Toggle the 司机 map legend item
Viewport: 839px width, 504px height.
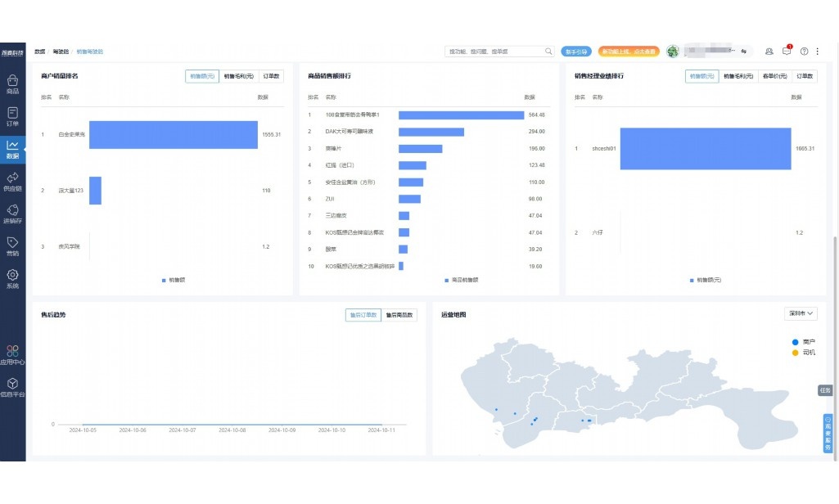coord(804,352)
